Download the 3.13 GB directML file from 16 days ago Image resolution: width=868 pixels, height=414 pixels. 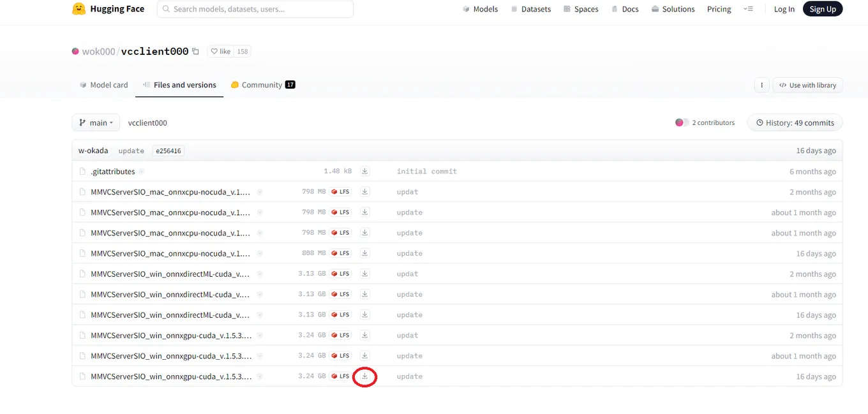pyautogui.click(x=364, y=314)
